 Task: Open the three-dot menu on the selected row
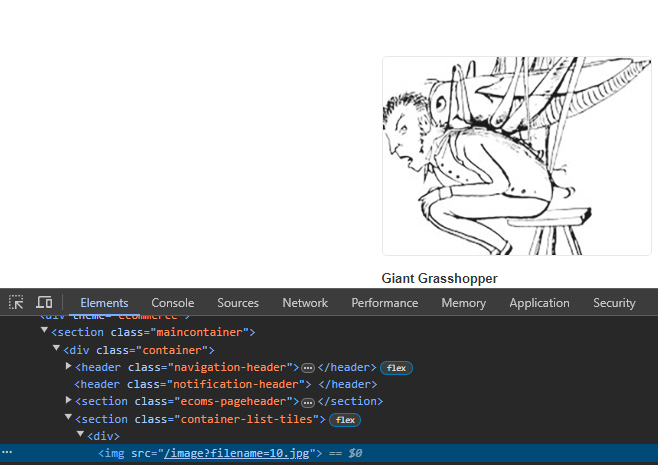tap(7, 452)
